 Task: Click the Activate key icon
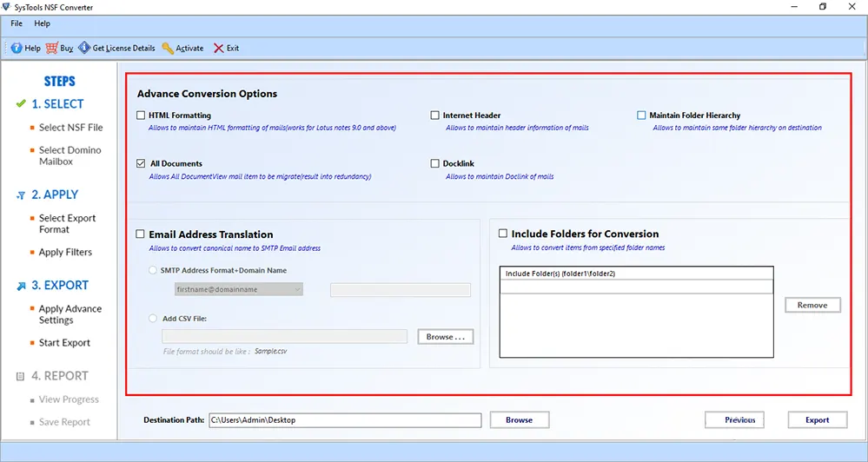coord(168,48)
